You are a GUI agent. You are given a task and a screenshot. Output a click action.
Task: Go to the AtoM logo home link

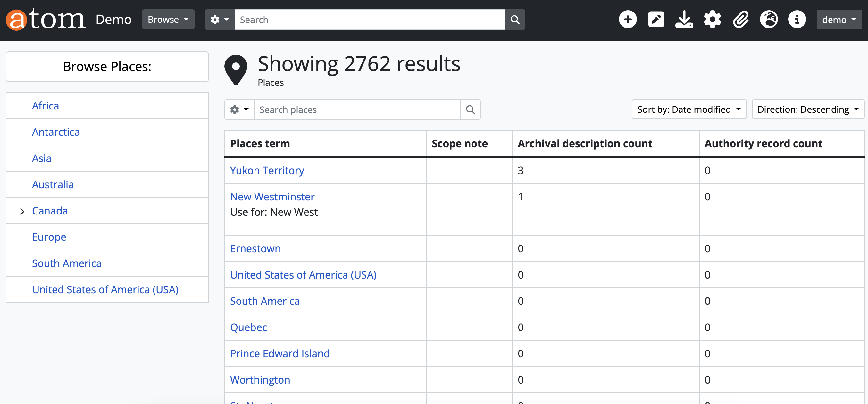tap(46, 20)
